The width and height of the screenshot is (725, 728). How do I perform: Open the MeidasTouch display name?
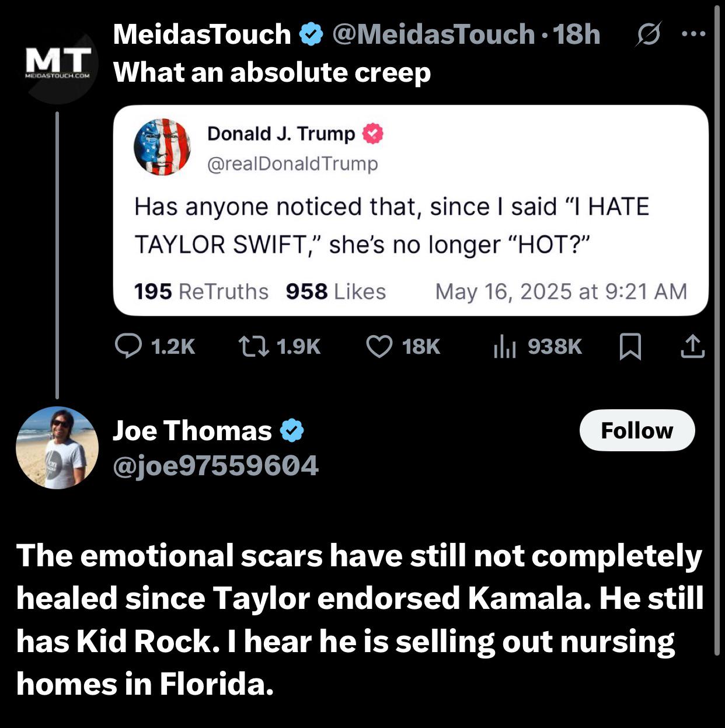[x=202, y=34]
